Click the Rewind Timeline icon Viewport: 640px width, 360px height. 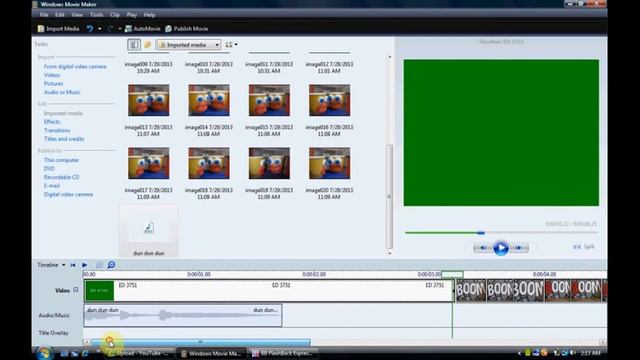tap(73, 265)
